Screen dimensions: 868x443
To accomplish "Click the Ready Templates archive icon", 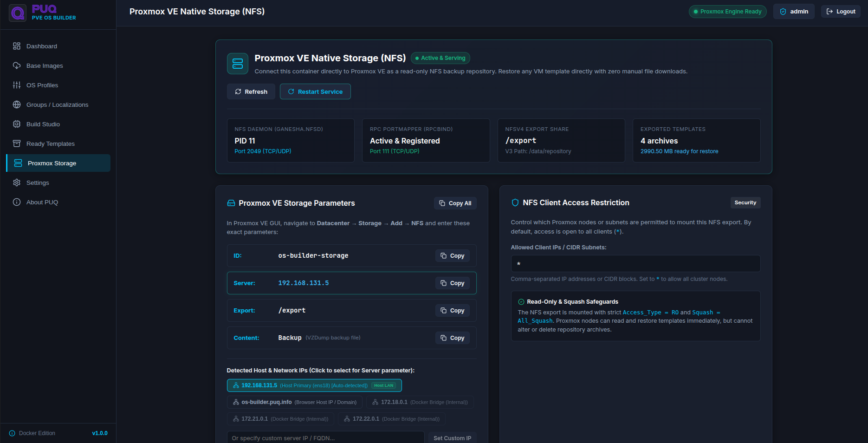I will tap(17, 143).
